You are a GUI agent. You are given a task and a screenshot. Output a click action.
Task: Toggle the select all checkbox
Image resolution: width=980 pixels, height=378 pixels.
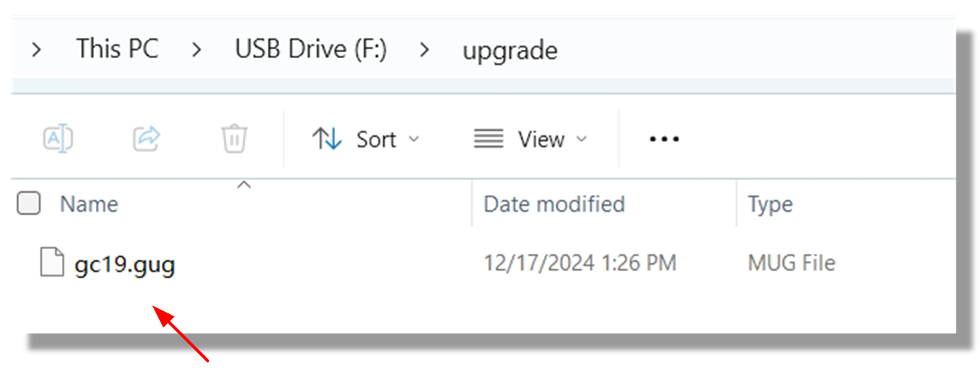(29, 204)
